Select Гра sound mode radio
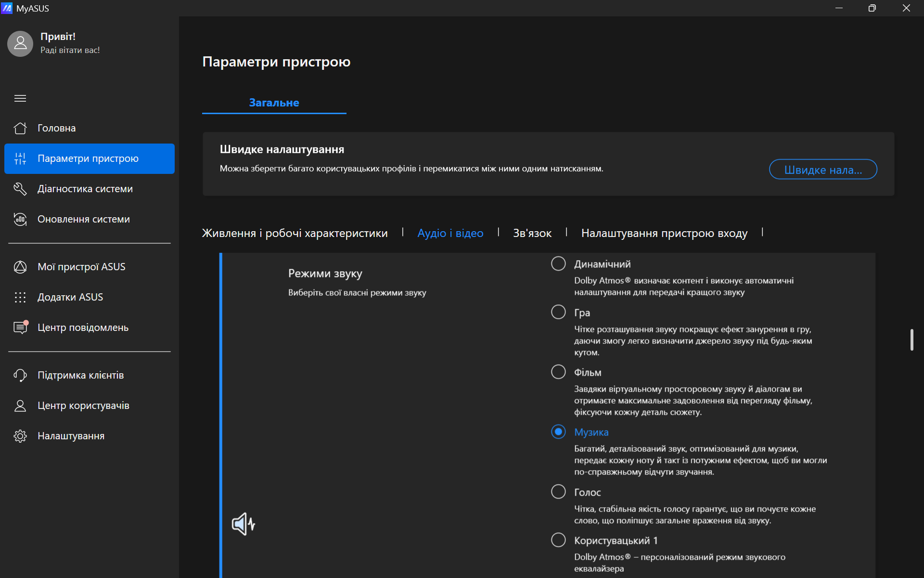The height and width of the screenshot is (578, 924). tap(558, 312)
